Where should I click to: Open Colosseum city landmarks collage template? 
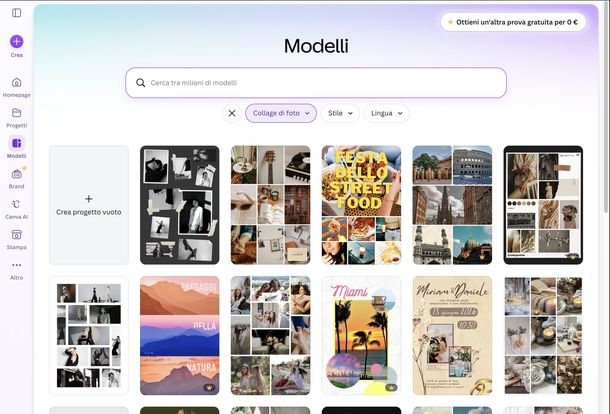(x=452, y=205)
